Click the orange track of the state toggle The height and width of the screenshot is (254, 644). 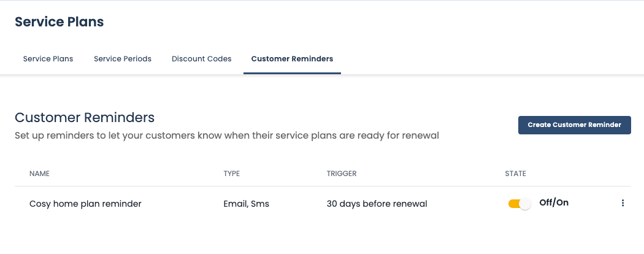pyautogui.click(x=513, y=204)
